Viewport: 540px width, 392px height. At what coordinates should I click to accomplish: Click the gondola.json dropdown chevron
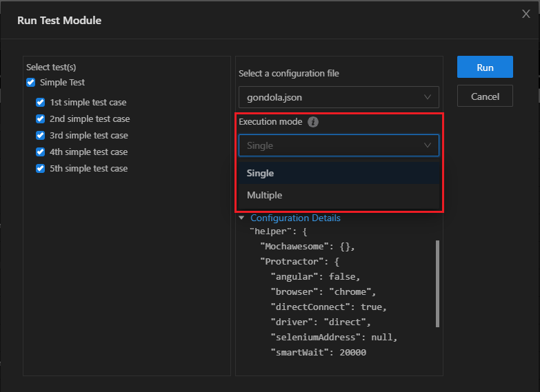pos(428,97)
